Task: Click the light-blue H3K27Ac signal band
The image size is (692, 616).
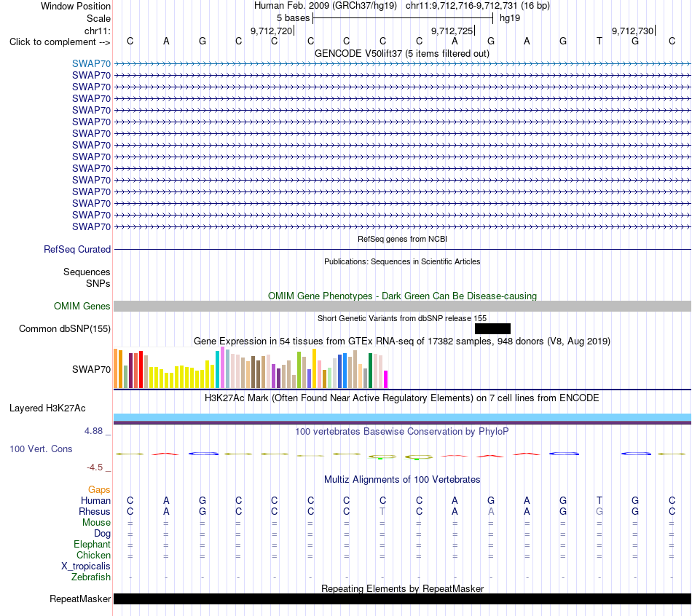Action: click(x=402, y=417)
